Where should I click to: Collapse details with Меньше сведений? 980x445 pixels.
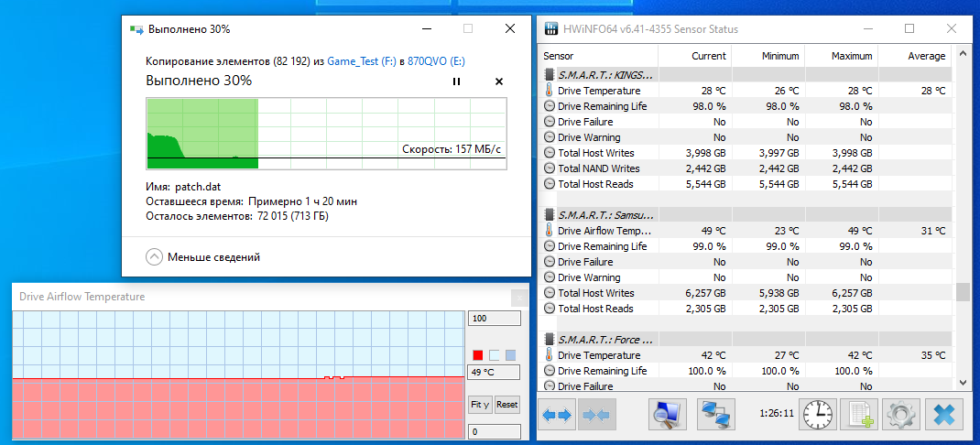click(x=203, y=257)
